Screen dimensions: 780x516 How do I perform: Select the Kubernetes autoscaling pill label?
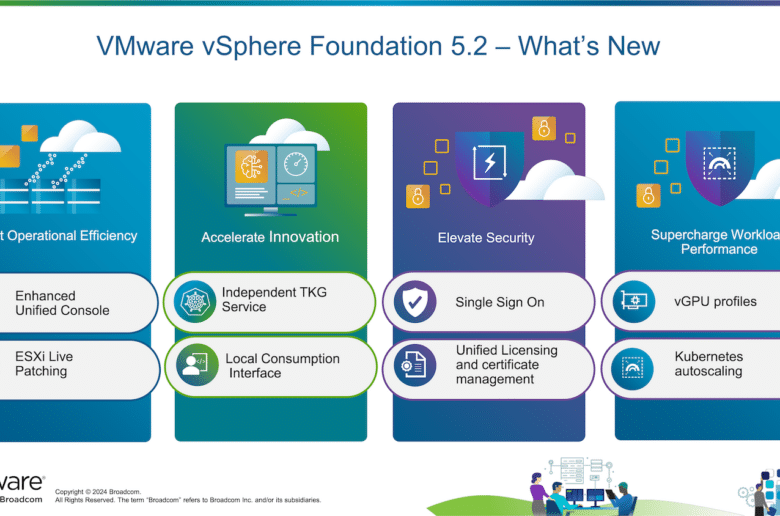[x=709, y=364]
